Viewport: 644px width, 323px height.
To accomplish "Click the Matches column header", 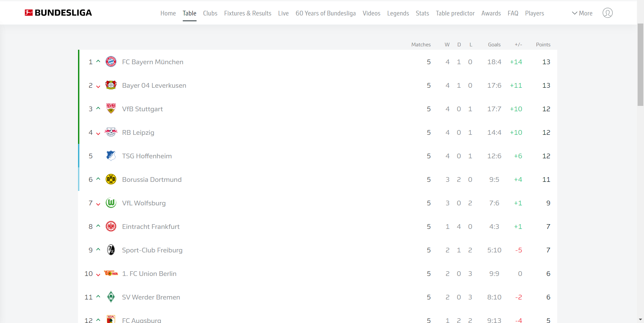I will (421, 44).
